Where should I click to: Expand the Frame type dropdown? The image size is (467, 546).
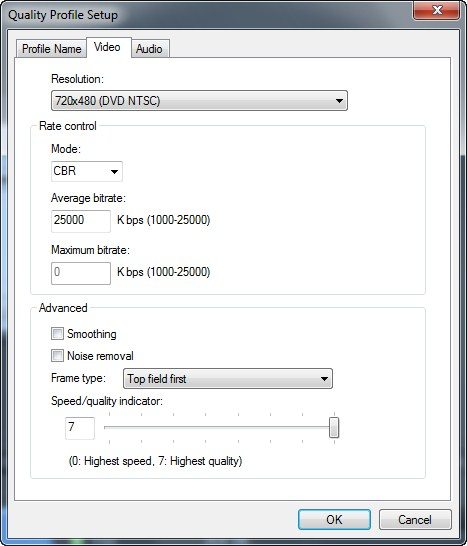(x=228, y=379)
